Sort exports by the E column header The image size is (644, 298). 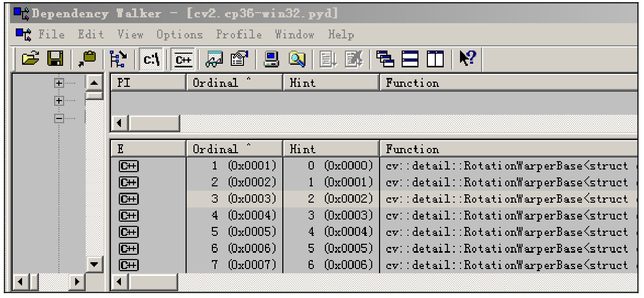(148, 150)
